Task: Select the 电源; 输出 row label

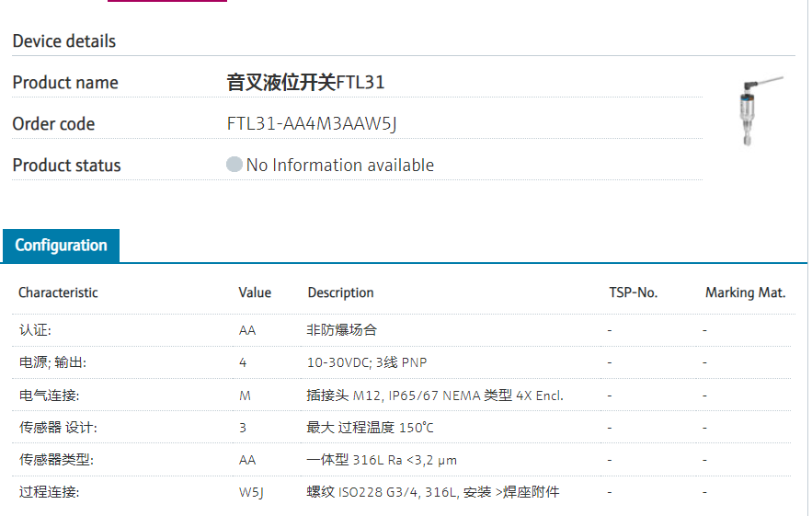Action: 52,362
